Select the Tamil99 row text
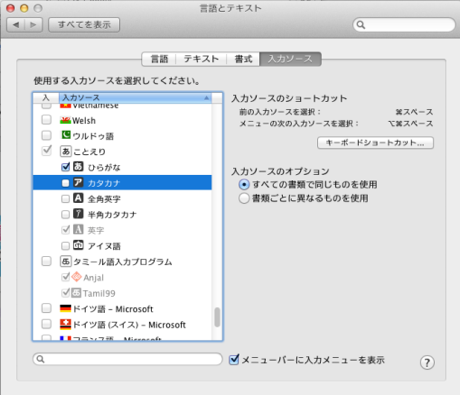Viewport: 460px width, 395px height. coord(99,293)
